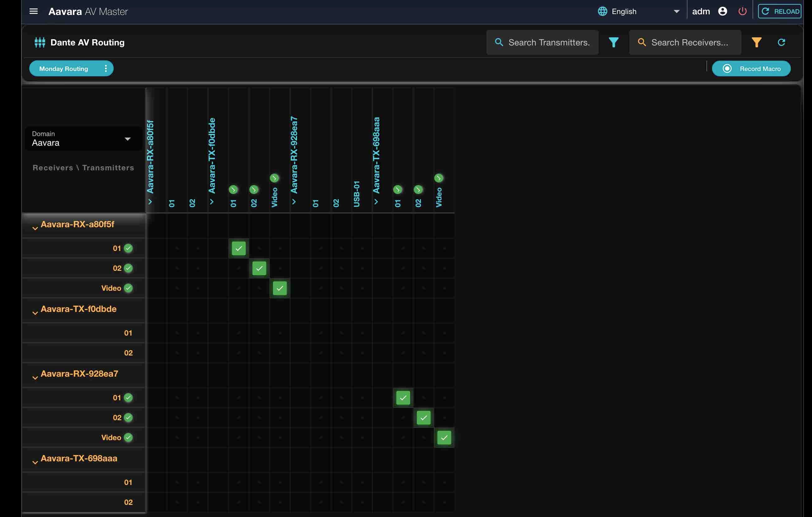Click status icon above Aavara-TX-f0dbde Video column

click(x=274, y=178)
